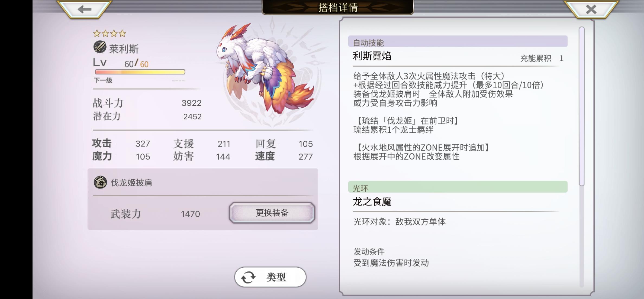This screenshot has width=644, height=299.
Task: Click the 莱利斯 creature portrait
Action: (x=266, y=68)
